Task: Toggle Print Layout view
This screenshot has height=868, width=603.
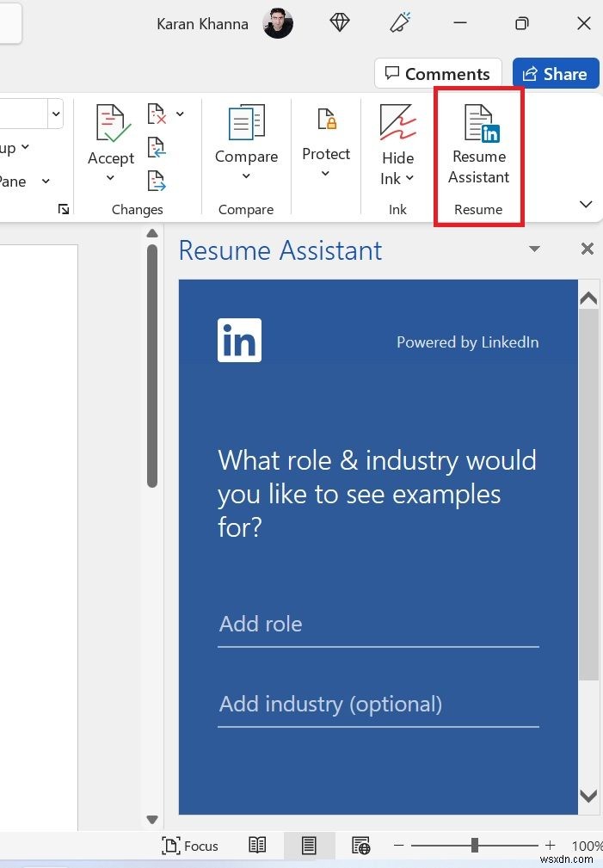Action: [x=310, y=845]
